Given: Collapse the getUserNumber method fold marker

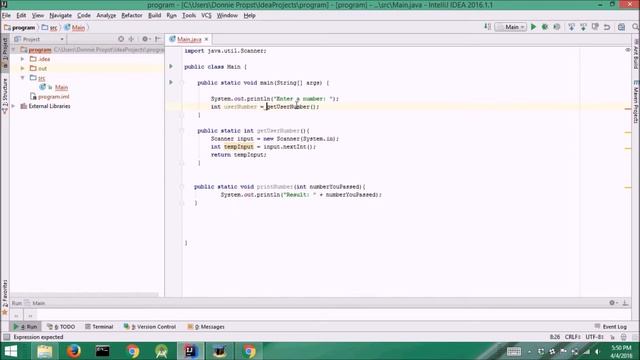Looking at the screenshot, I should pyautogui.click(x=182, y=131).
